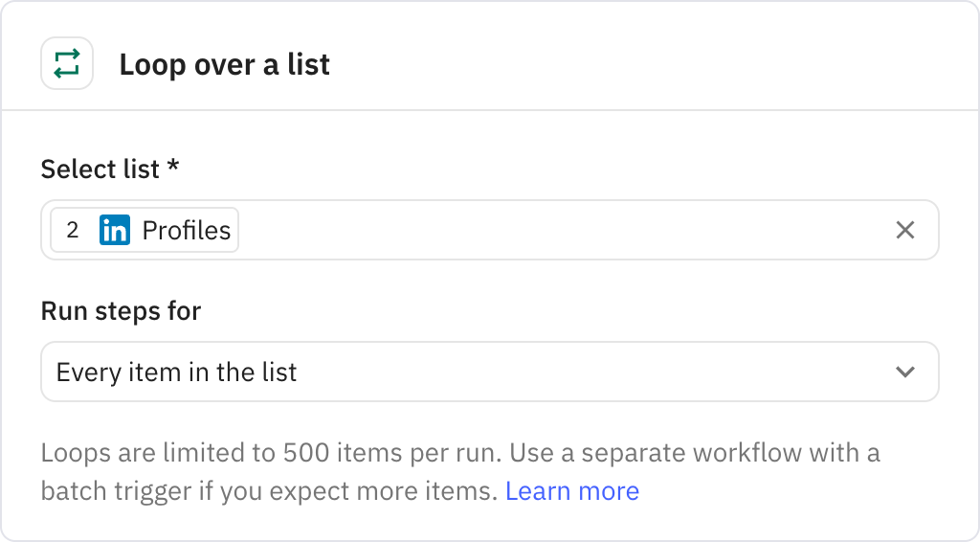Click the "Run steps for" label
Viewport: 980px width, 542px height.
[x=121, y=311]
